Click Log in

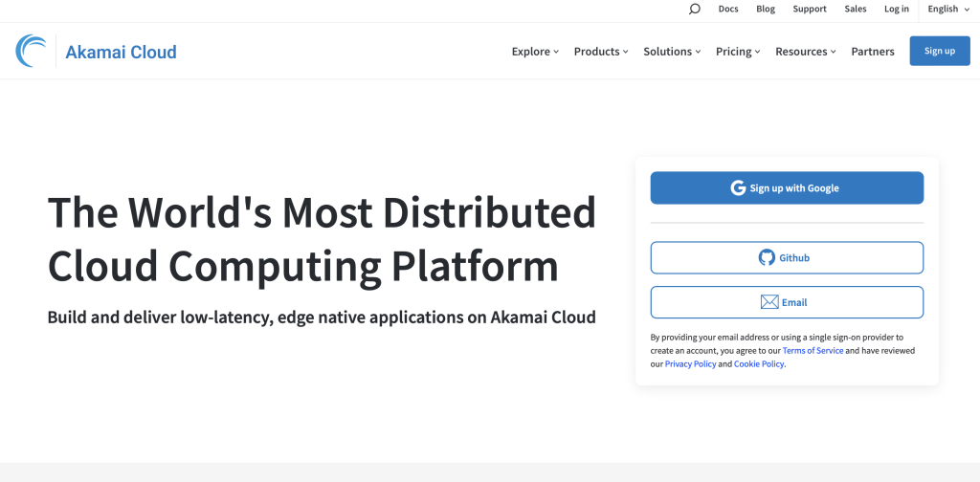point(896,9)
